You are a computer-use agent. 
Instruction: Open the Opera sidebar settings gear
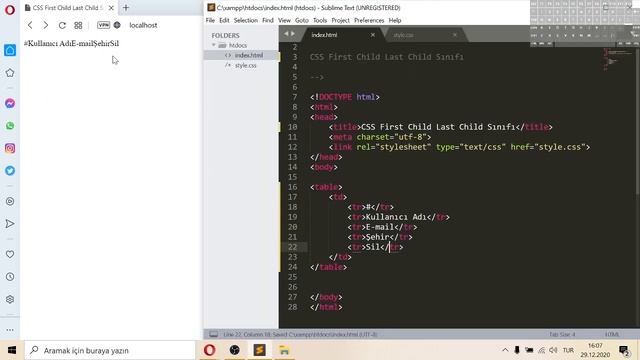point(10,299)
